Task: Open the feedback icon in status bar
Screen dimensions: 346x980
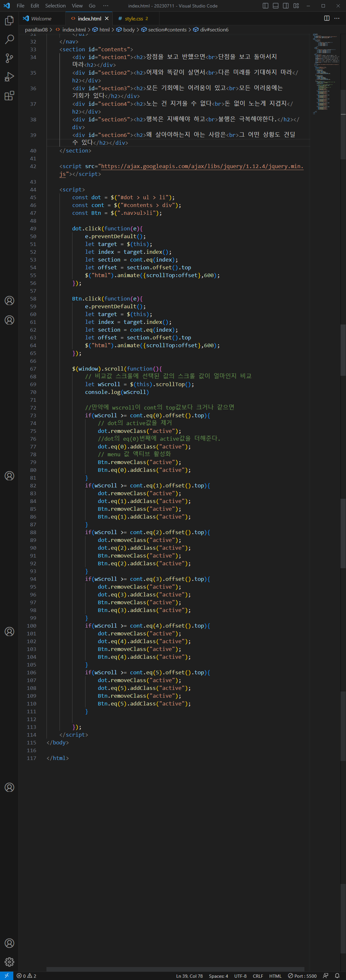Action: tap(326, 976)
